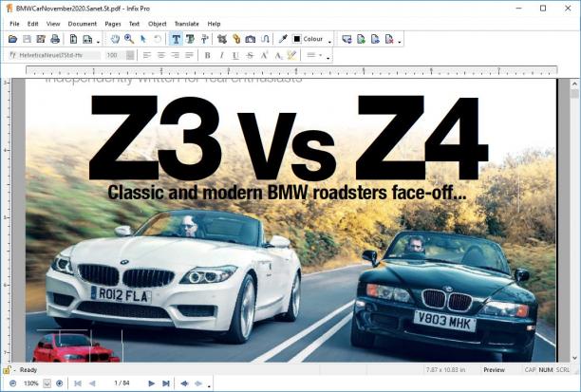Click the insert pages icon
The image size is (581, 392).
[361, 39]
